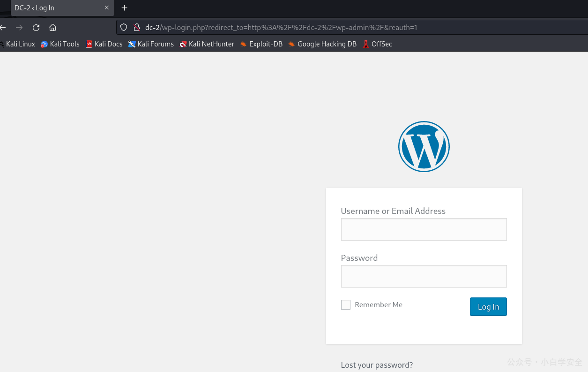Go to the browser home page
Viewport: 588px width, 372px height.
tap(53, 28)
